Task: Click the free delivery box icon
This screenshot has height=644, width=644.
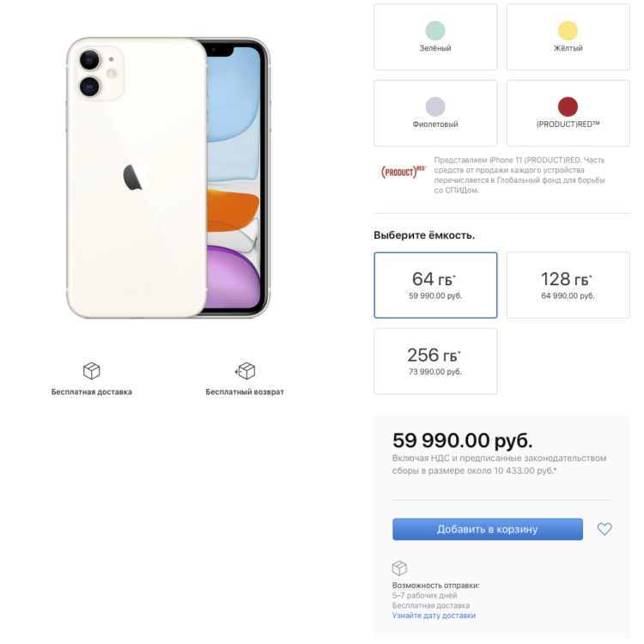Action: 91,370
